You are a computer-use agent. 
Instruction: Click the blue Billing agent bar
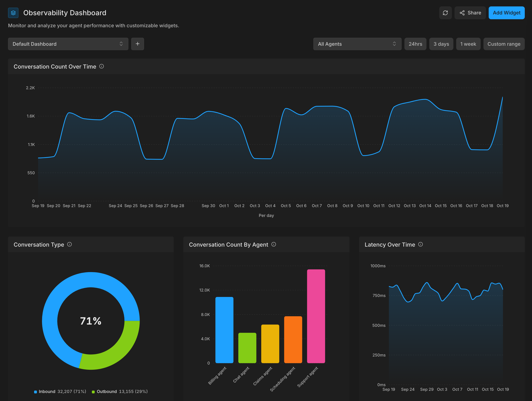click(x=224, y=330)
